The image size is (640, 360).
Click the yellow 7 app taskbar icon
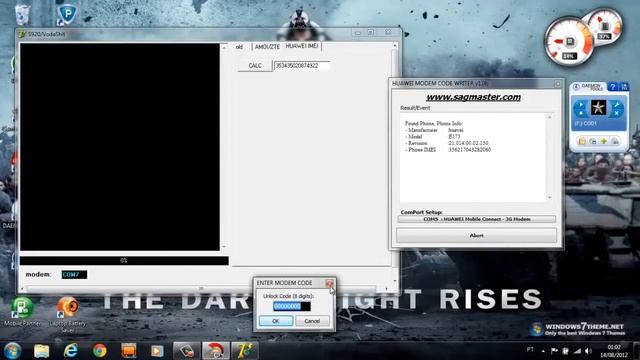[244, 351]
